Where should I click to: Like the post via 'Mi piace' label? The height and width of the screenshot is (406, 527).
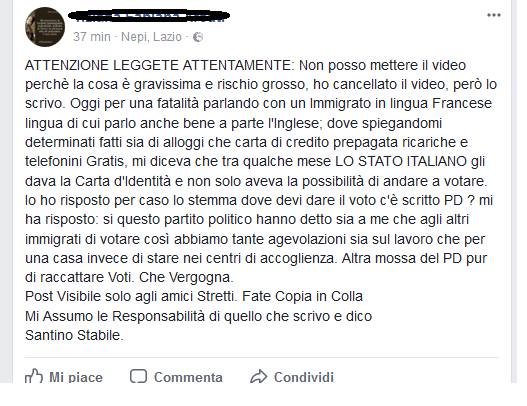[x=76, y=377]
